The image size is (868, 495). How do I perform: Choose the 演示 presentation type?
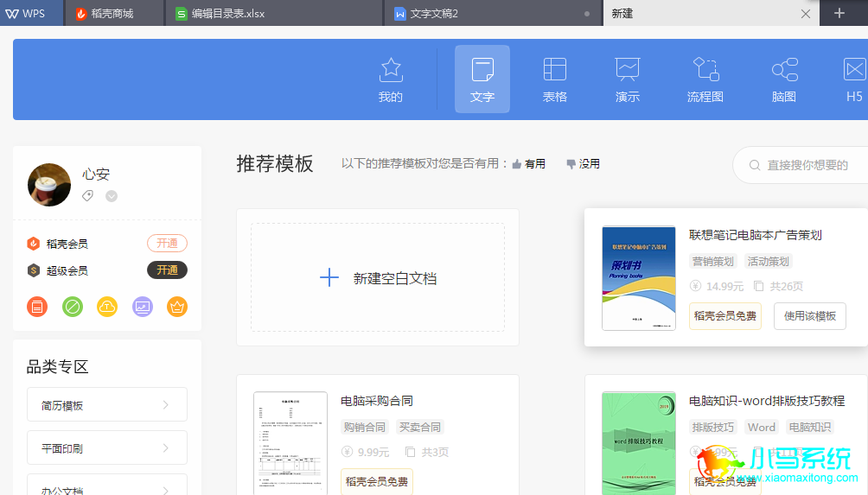[x=627, y=79]
